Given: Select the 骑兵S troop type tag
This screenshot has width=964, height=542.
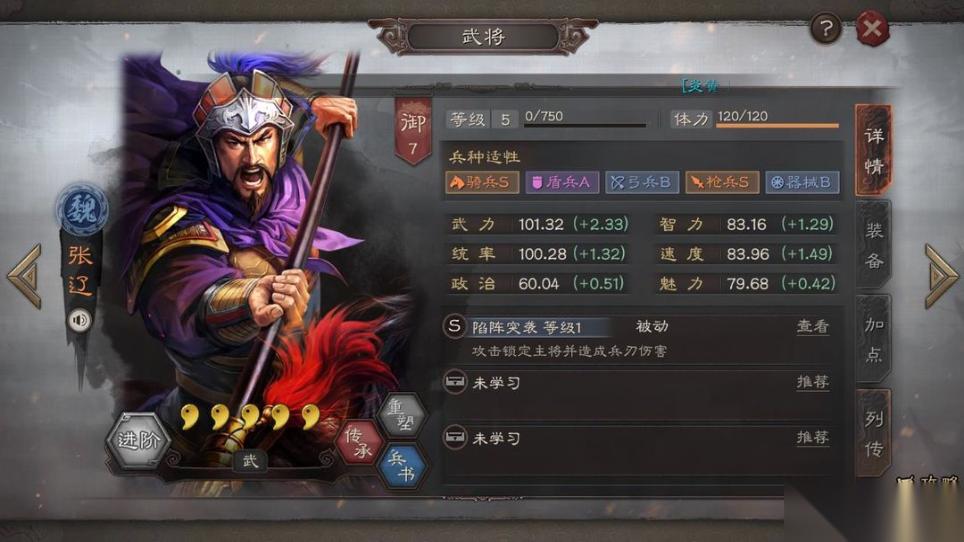Looking at the screenshot, I should coord(481,183).
